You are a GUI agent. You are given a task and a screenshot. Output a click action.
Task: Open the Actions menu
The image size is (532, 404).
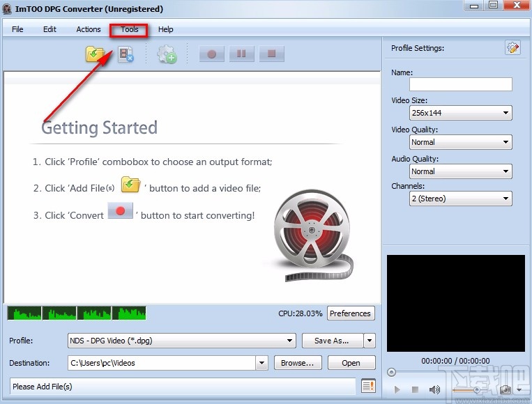tap(89, 29)
